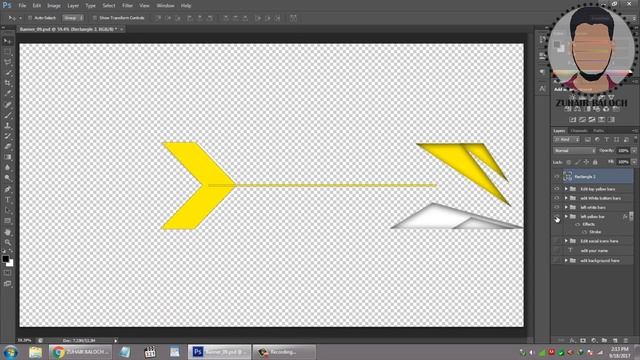Select the Eraser tool

coord(7,147)
